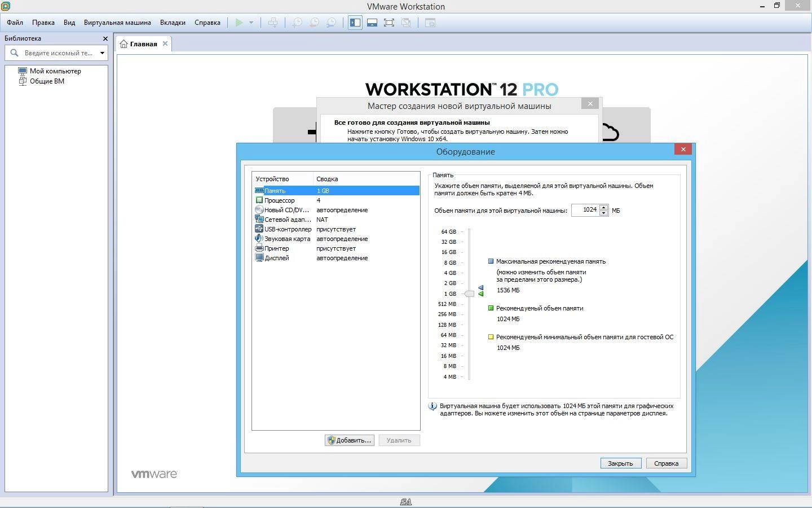Click the Закрыть button in hardware dialog
812x508 pixels.
click(620, 463)
